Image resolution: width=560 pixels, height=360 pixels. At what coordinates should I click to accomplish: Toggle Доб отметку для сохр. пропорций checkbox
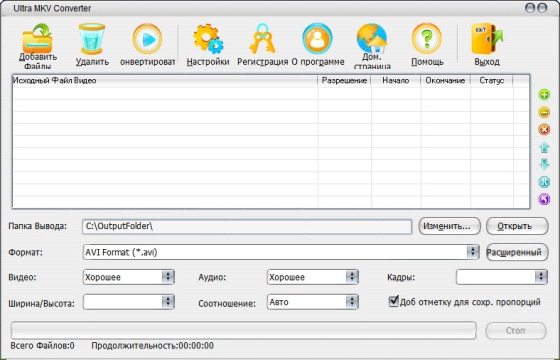tap(394, 301)
